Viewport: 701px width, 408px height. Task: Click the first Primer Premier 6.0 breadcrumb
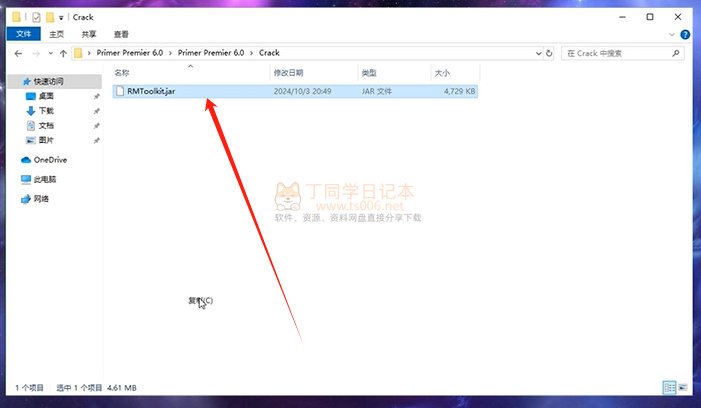[x=130, y=53]
